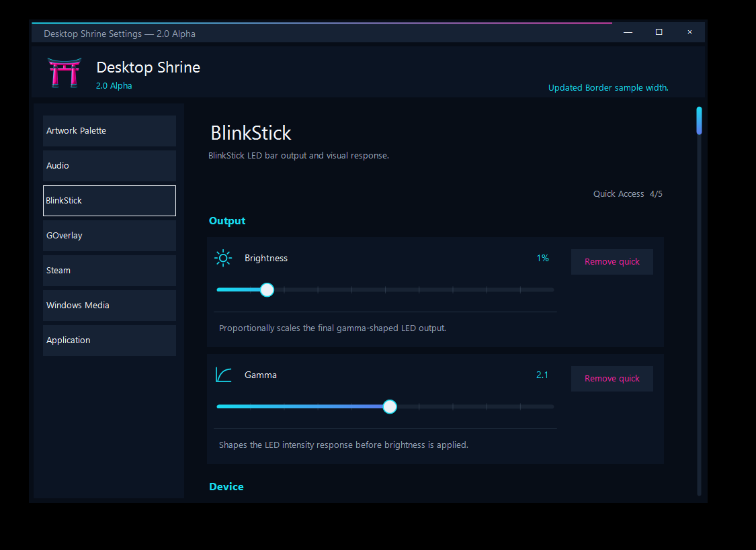
Task: Click the Output section heading
Action: coord(227,220)
